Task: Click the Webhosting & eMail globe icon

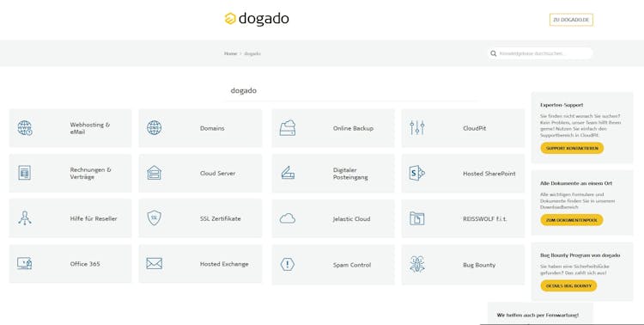Action: click(25, 128)
